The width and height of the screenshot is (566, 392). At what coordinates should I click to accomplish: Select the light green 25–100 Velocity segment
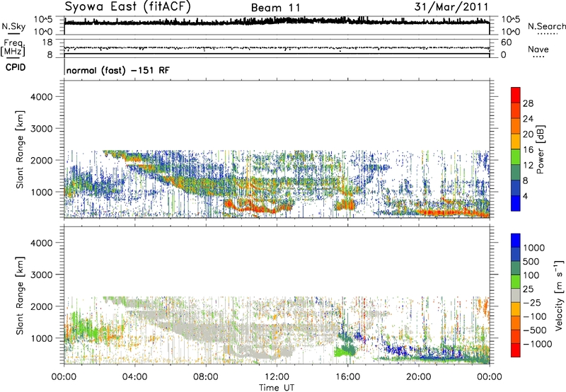(x=516, y=282)
